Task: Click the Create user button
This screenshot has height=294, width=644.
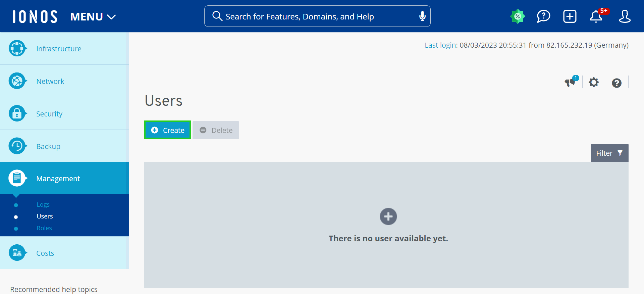Action: 167,130
